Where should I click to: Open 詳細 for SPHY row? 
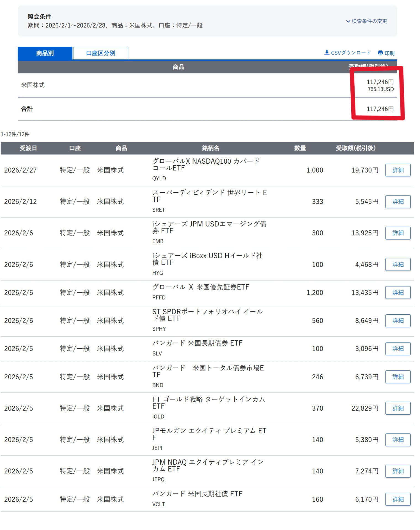pyautogui.click(x=398, y=320)
